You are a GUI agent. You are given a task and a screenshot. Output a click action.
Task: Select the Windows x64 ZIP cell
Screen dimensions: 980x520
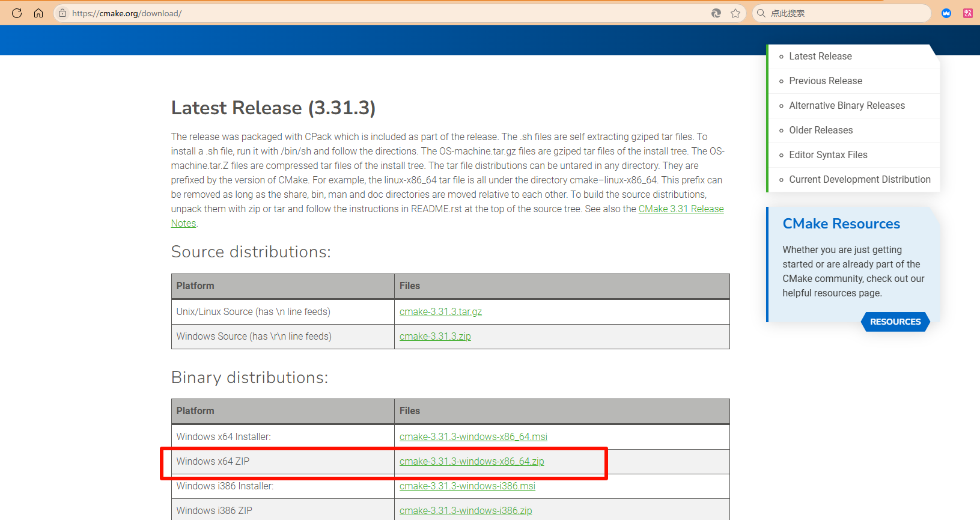[x=283, y=462]
